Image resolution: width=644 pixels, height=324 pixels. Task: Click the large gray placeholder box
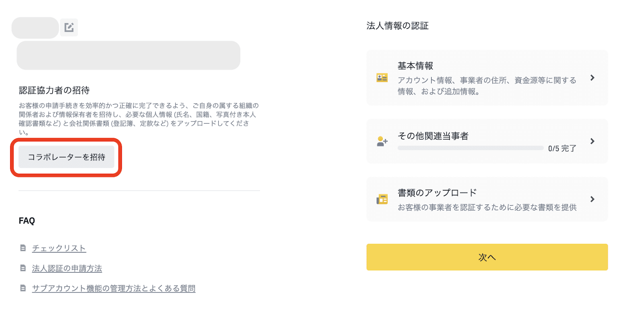(x=128, y=55)
